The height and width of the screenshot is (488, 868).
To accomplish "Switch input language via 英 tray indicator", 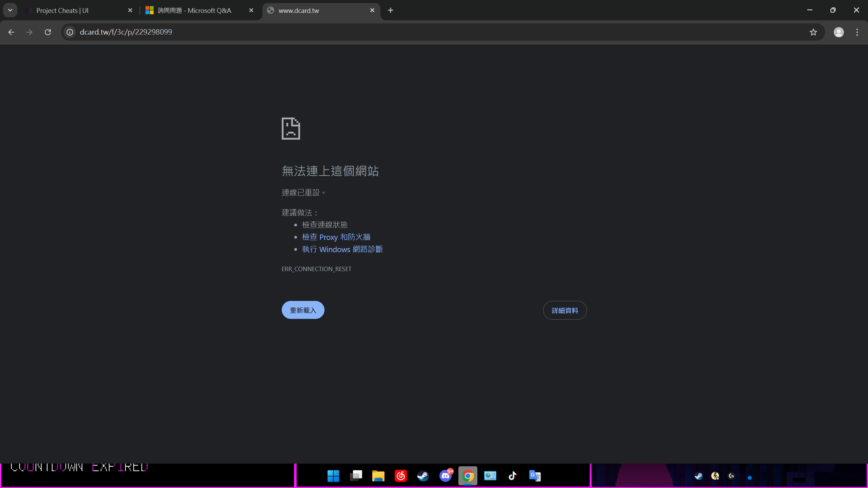I will point(764,476).
